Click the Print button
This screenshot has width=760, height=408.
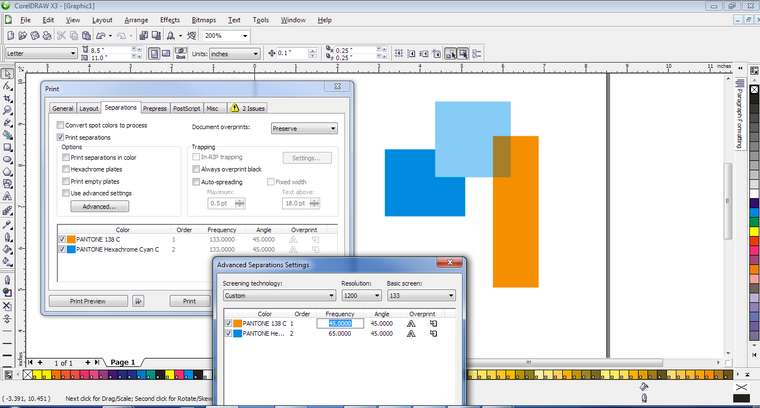(190, 301)
